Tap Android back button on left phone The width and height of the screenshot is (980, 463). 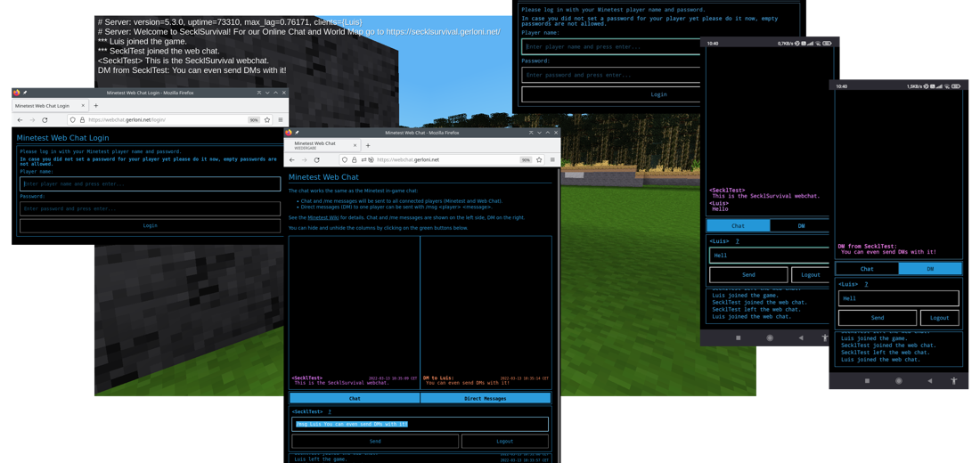pos(801,337)
